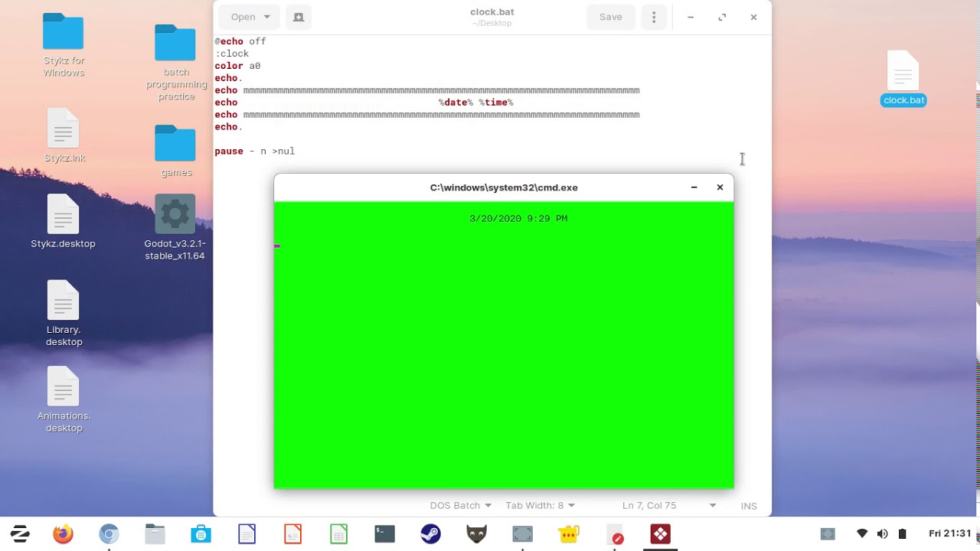Open the Zorin start menu
This screenshot has height=551, width=980.
coord(20,534)
